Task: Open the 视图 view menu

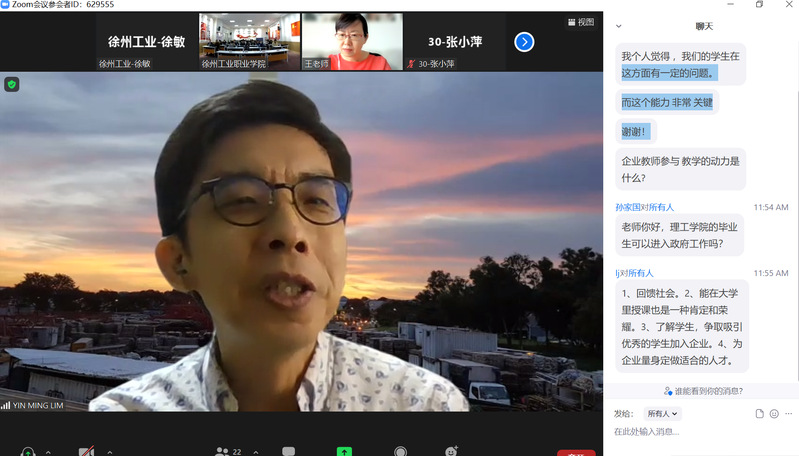Action: (580, 22)
